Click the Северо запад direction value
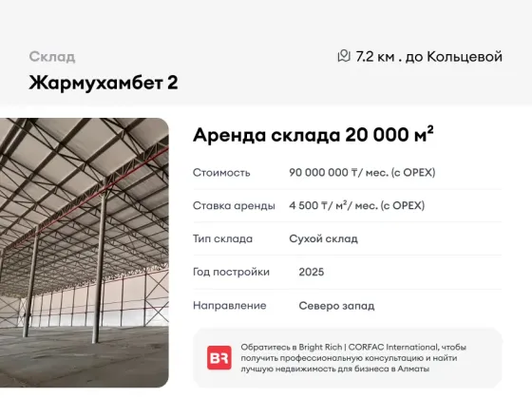The image size is (532, 398). point(336,306)
